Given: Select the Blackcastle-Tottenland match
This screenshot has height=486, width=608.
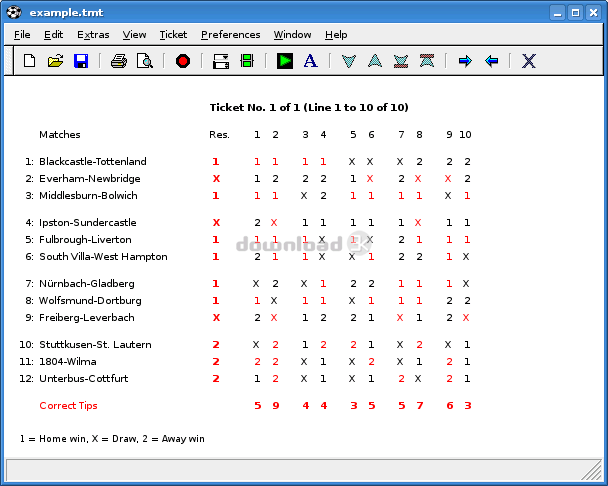Looking at the screenshot, I should [x=93, y=161].
